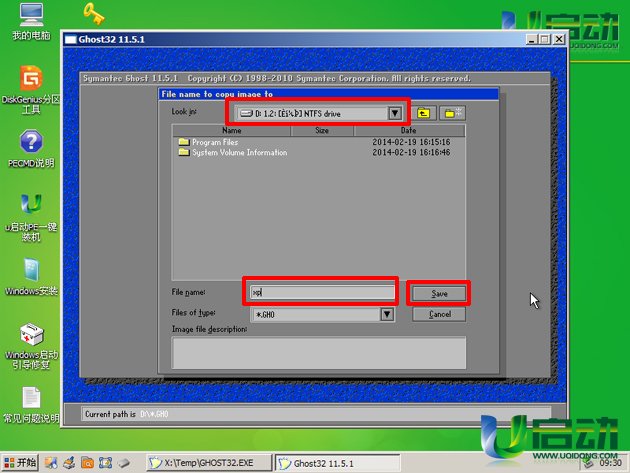Click the Current path status text
The image size is (630, 473).
pos(127,414)
